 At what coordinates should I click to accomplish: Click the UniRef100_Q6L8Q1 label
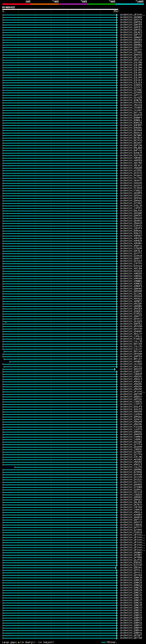[131, 502]
